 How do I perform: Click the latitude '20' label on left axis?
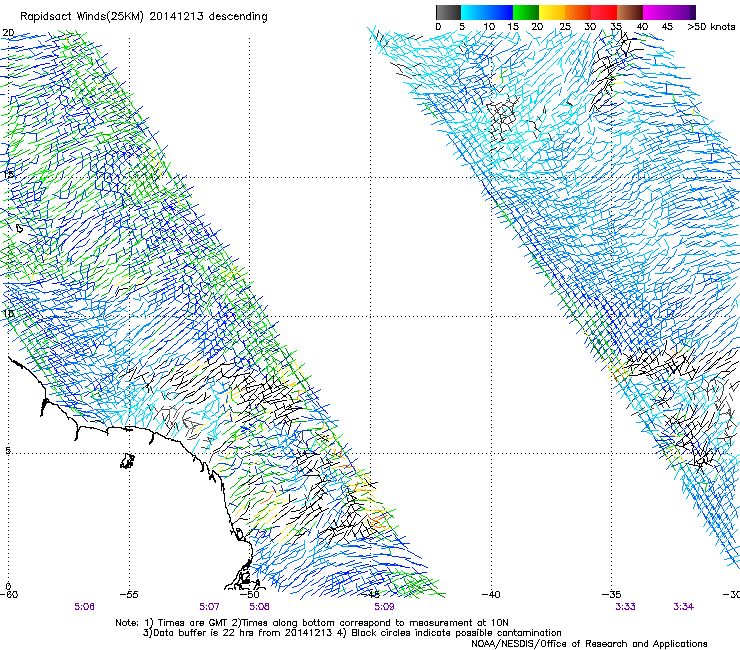tap(8, 33)
